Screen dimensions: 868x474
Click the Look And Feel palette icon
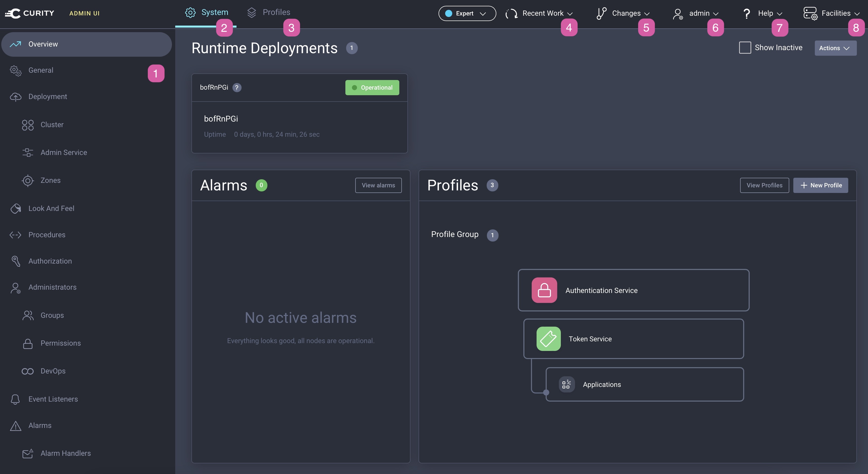15,209
